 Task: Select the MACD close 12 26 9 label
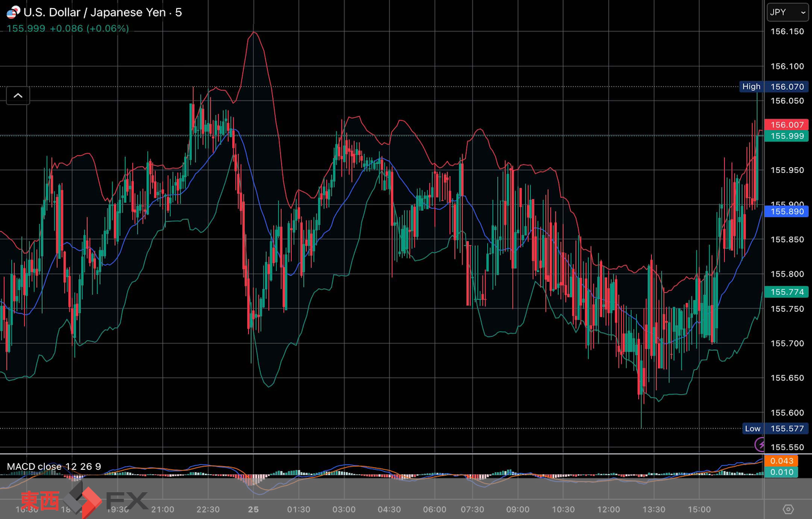pos(54,467)
